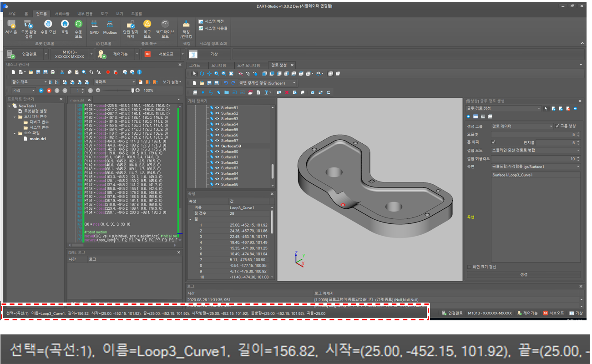Open the 곡면 경계선 생성 (Surface1) dropdown
The image size is (592, 364).
(x=294, y=83)
